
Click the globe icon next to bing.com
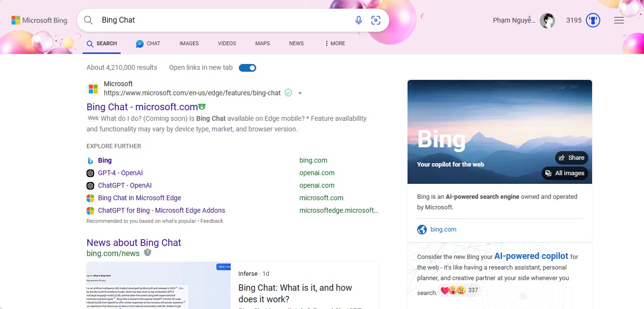(421, 230)
